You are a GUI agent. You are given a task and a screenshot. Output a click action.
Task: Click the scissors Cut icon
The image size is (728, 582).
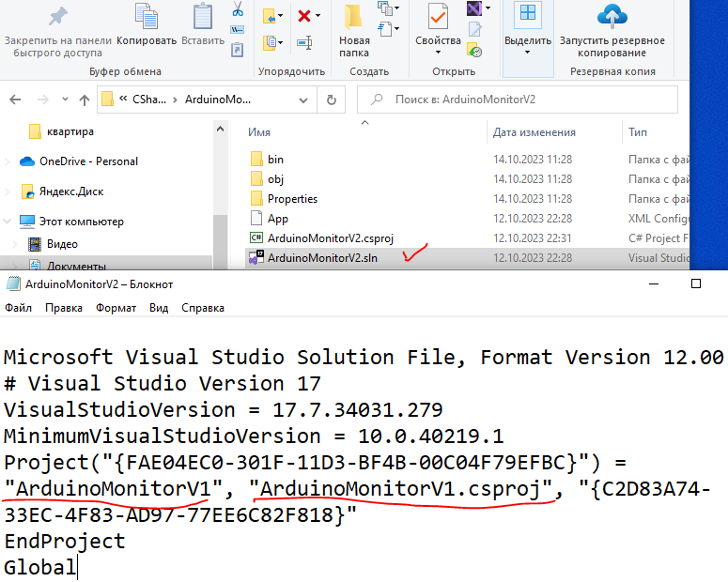point(238,9)
